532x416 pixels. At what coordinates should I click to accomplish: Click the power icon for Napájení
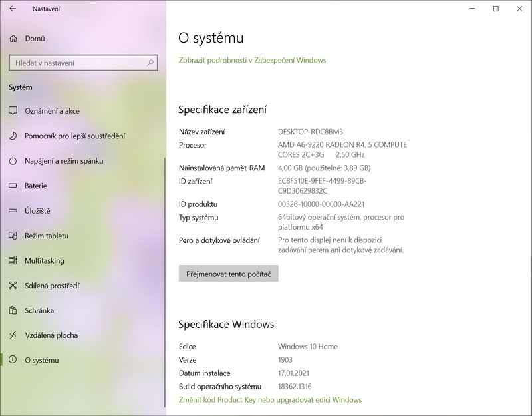pos(13,161)
